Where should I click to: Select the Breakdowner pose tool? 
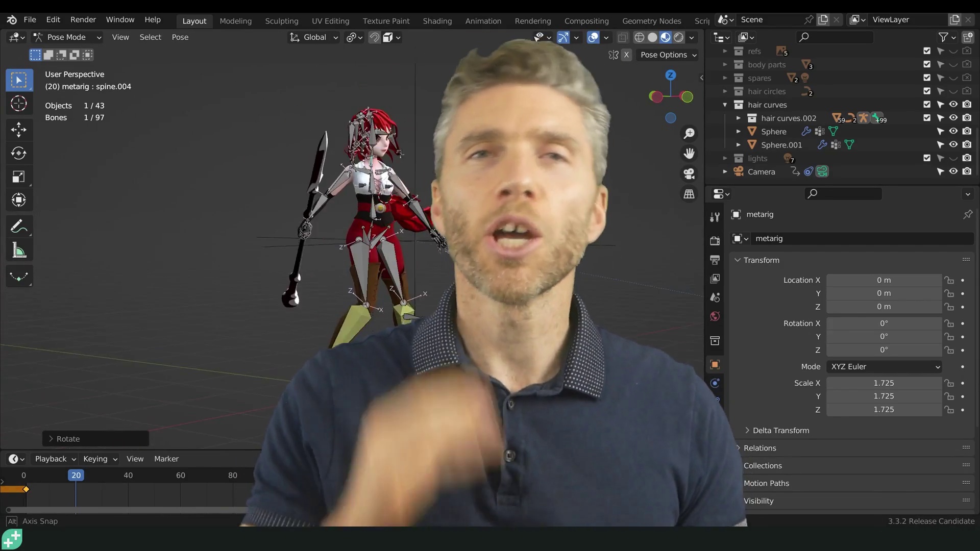pyautogui.click(x=19, y=276)
